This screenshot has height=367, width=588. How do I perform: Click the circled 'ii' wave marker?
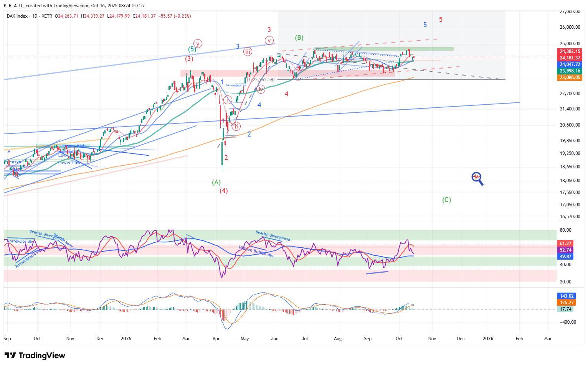coord(236,126)
